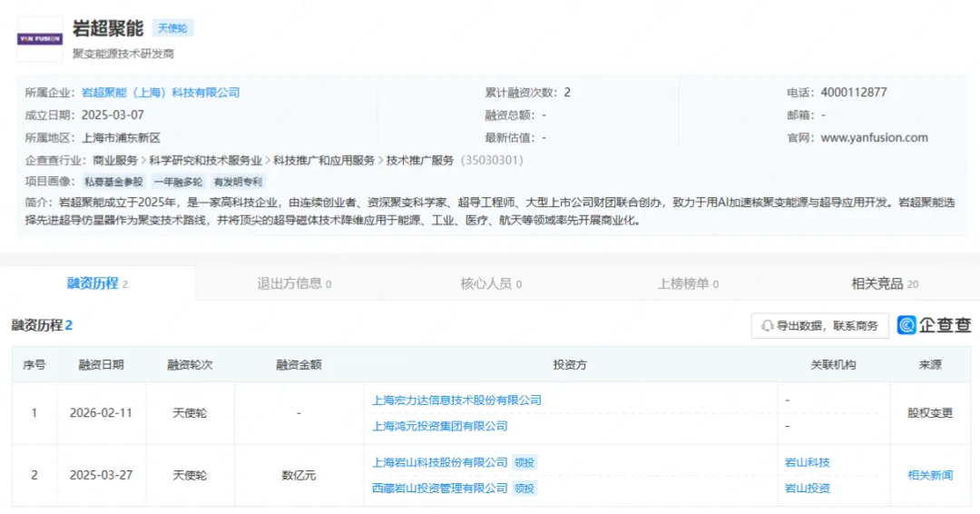Click 导出数据，联系商务 button
The width and height of the screenshot is (980, 514).
click(x=819, y=326)
